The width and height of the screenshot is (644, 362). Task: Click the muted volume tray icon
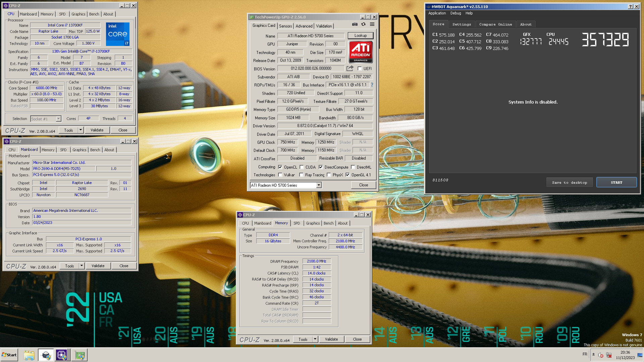tap(600, 355)
